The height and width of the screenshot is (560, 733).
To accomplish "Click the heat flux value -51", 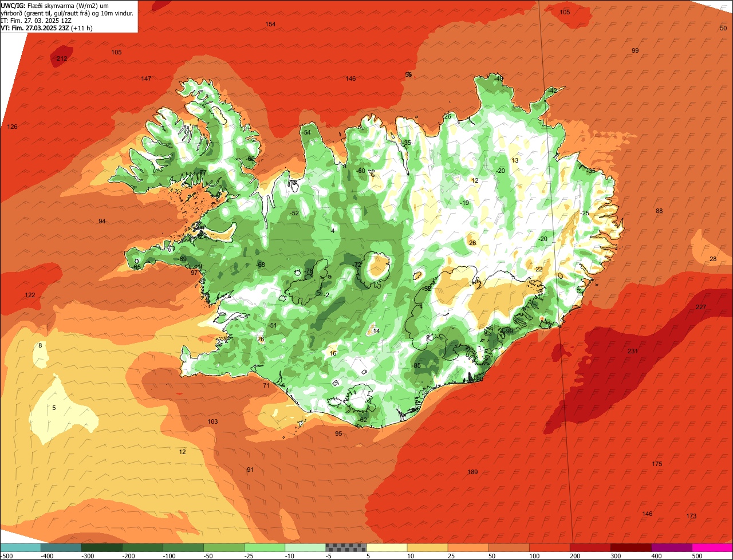I will [272, 325].
